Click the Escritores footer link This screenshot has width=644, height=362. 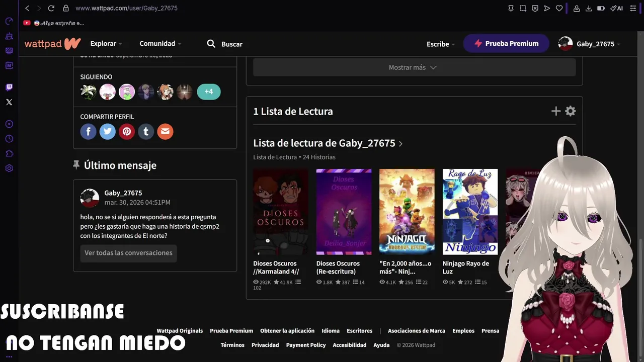tap(360, 331)
